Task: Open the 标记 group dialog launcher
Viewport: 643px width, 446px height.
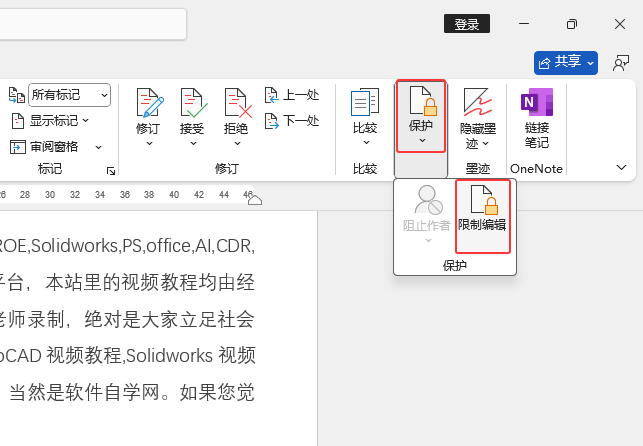Action: pyautogui.click(x=111, y=171)
